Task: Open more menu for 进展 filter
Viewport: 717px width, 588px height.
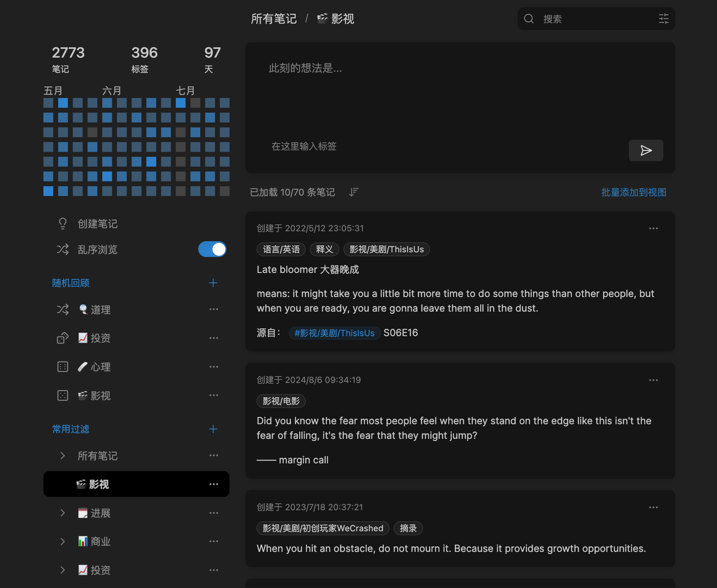Action: pos(214,513)
